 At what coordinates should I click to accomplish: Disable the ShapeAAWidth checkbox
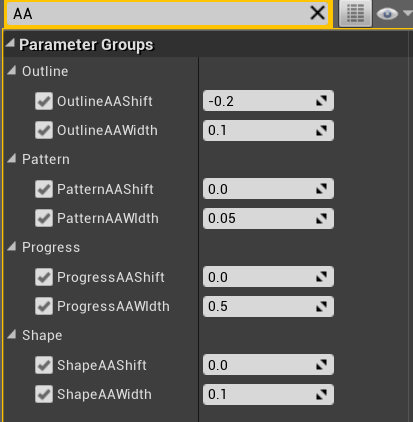(x=44, y=394)
